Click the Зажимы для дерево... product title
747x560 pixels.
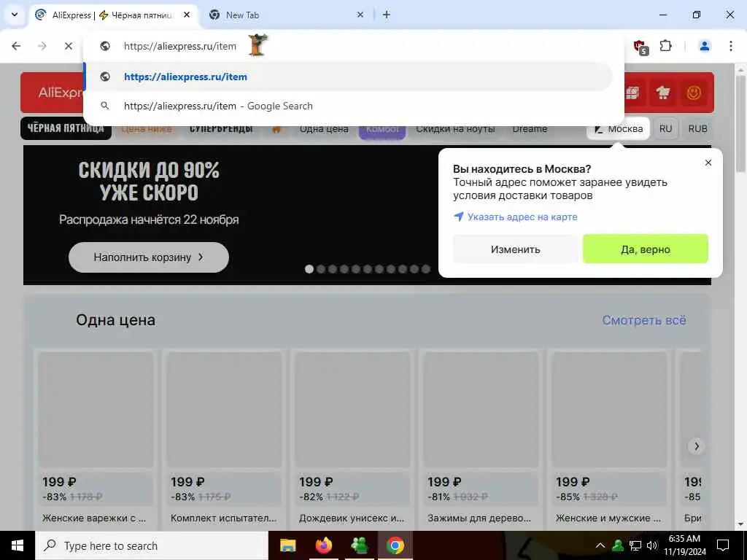point(479,518)
